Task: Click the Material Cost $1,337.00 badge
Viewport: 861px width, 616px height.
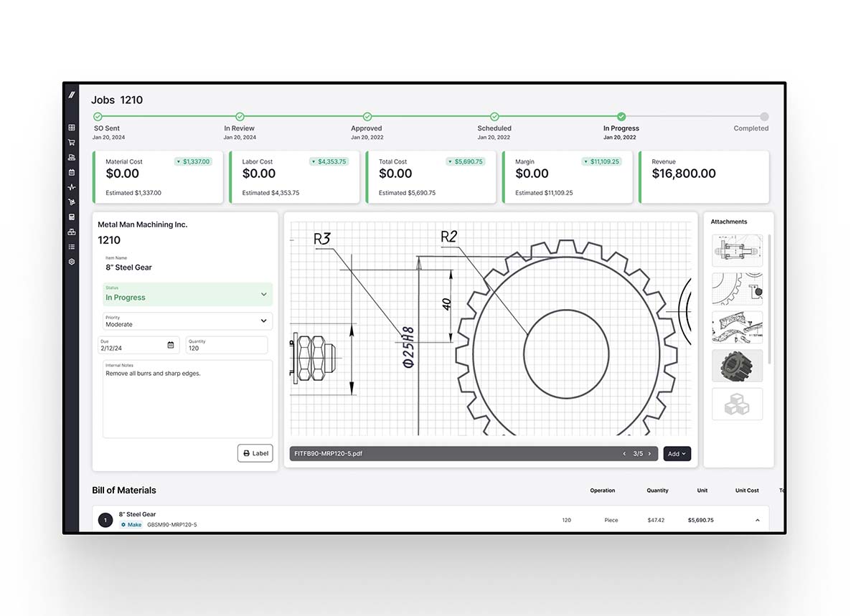Action: [x=193, y=161]
